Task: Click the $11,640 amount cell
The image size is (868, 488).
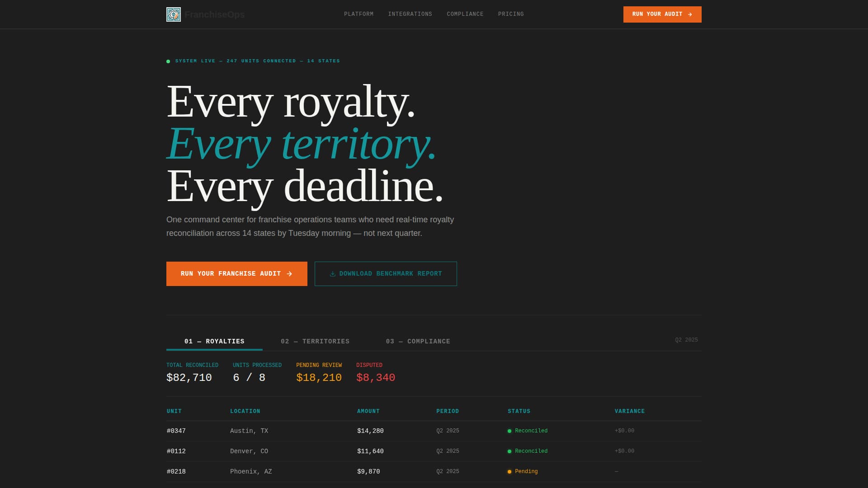Action: (x=370, y=451)
